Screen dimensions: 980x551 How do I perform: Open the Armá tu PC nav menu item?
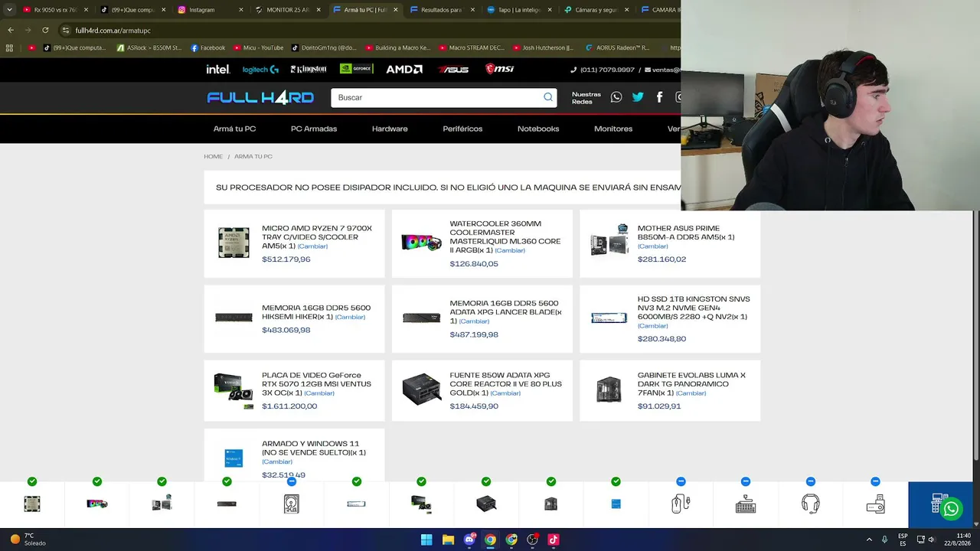pyautogui.click(x=234, y=129)
